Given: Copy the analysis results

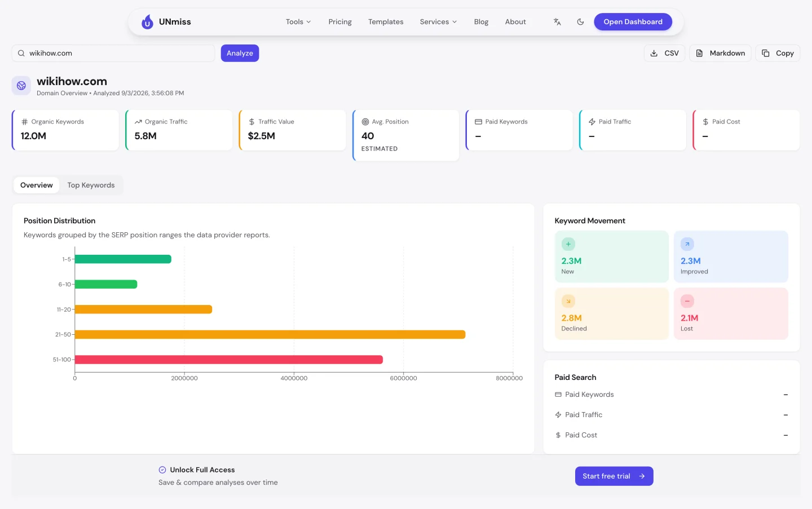Looking at the screenshot, I should point(778,53).
